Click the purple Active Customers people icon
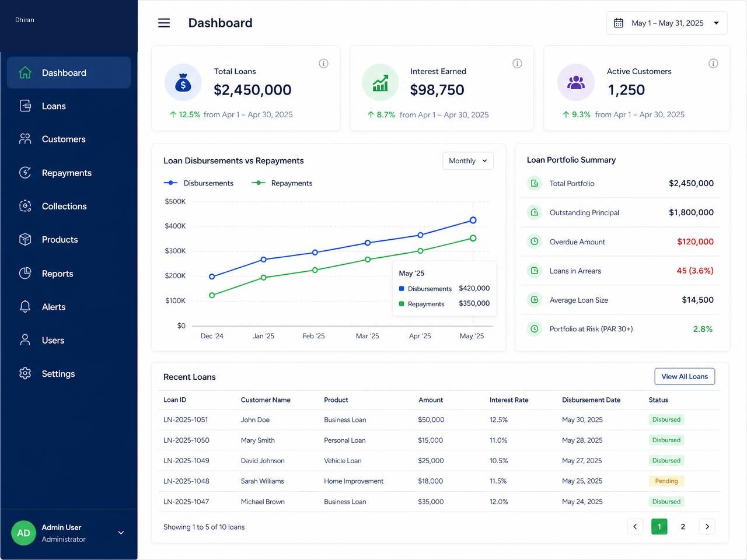 576,82
